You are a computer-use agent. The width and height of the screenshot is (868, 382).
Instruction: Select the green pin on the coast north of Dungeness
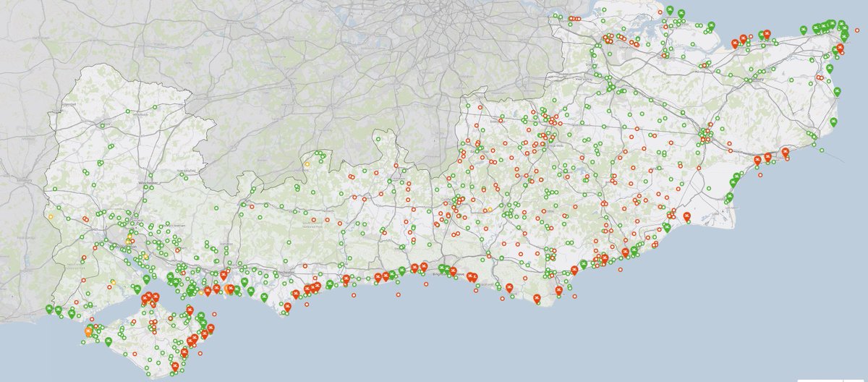[729, 197]
